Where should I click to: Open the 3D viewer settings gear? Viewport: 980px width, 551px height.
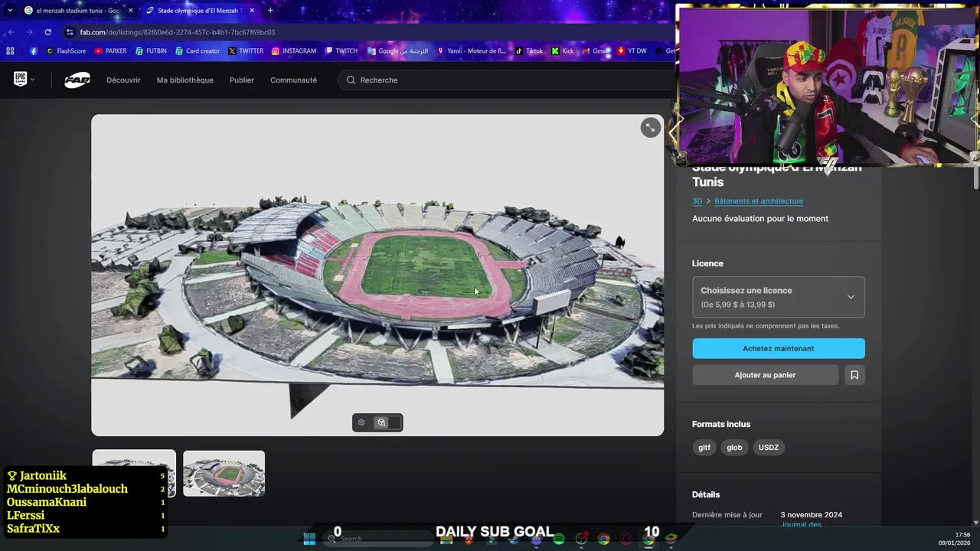361,422
